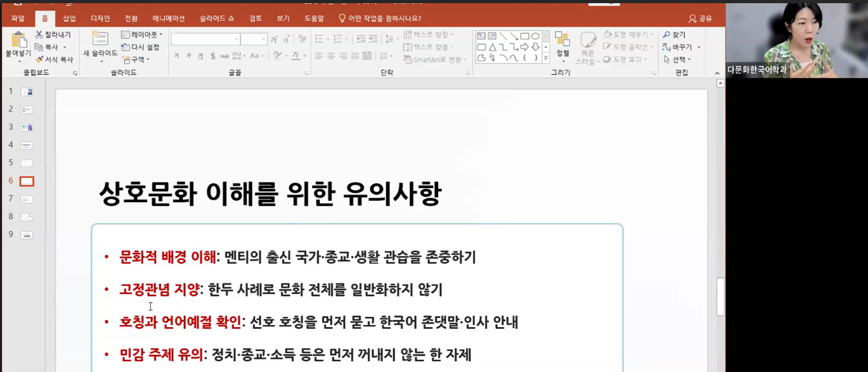Click the increase font size icon
Screen dimensions: 868x372
(275, 39)
